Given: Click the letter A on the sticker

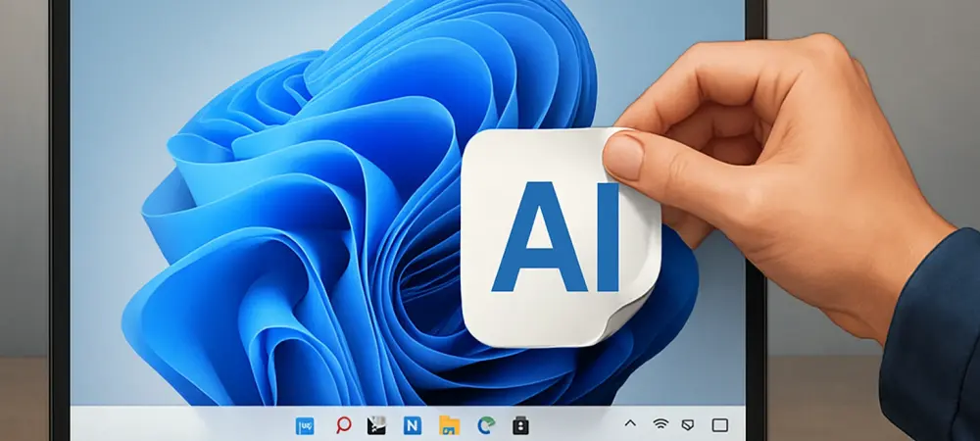Looking at the screenshot, I should [x=532, y=237].
